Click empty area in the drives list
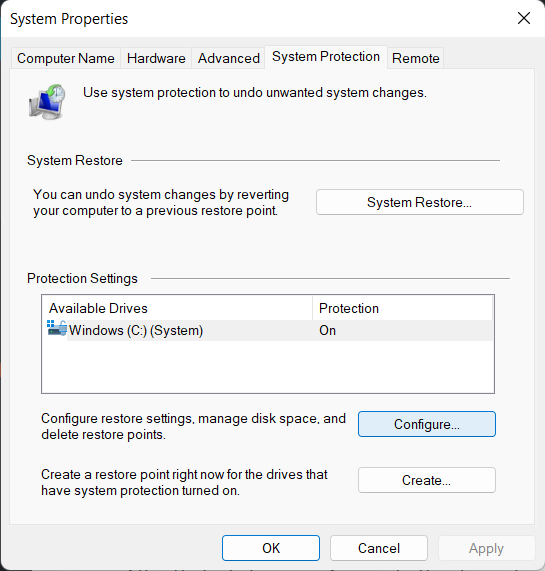The width and height of the screenshot is (545, 571). click(x=268, y=367)
